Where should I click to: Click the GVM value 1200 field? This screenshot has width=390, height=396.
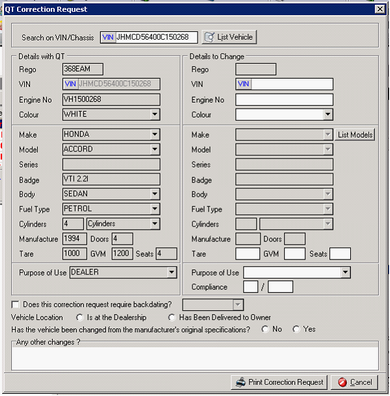[x=122, y=254]
